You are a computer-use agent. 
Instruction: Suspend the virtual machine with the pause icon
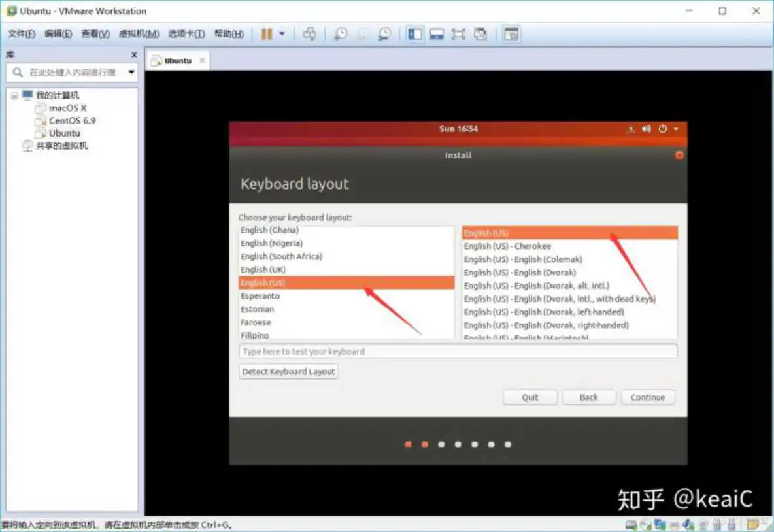point(268,33)
